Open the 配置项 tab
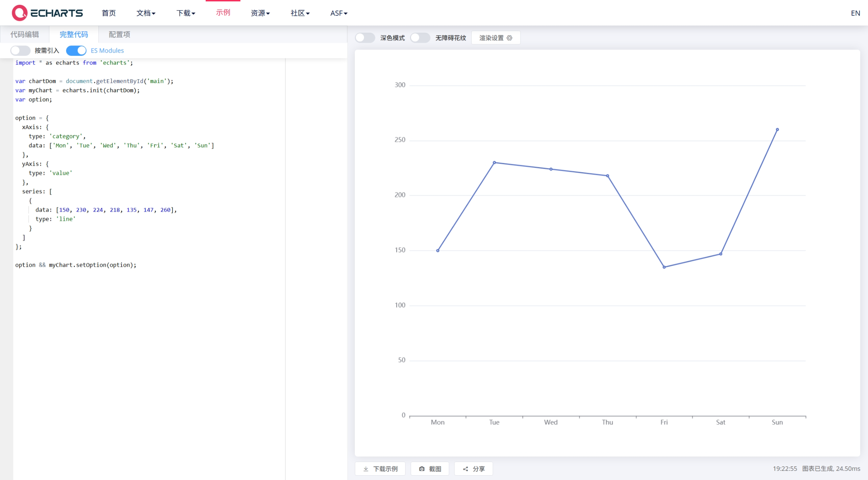The image size is (868, 480). coord(119,34)
